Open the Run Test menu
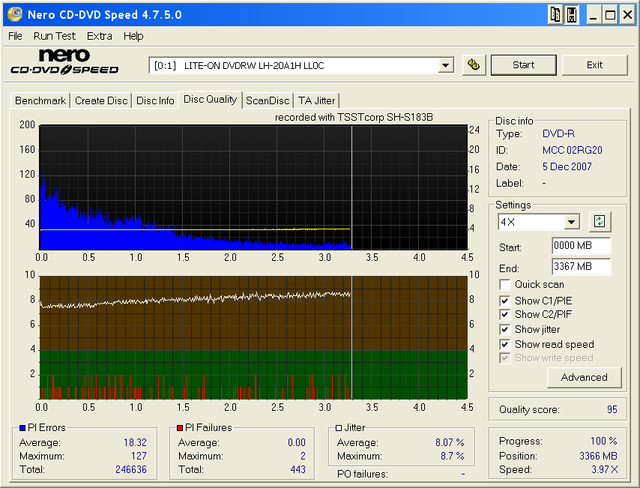Image resolution: width=640 pixels, height=488 pixels. (x=54, y=36)
